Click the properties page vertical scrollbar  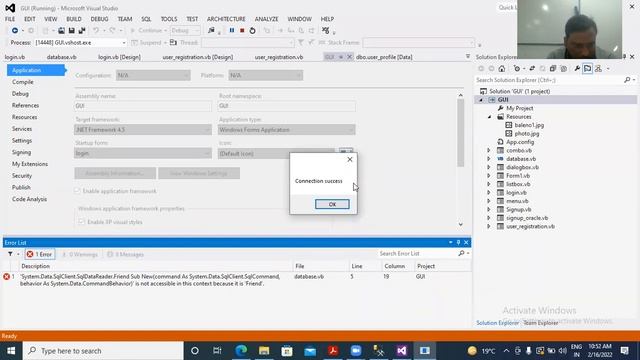[460, 133]
